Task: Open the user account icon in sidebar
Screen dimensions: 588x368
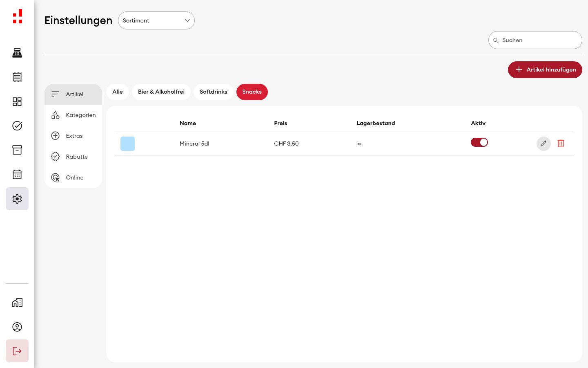Action: point(17,327)
